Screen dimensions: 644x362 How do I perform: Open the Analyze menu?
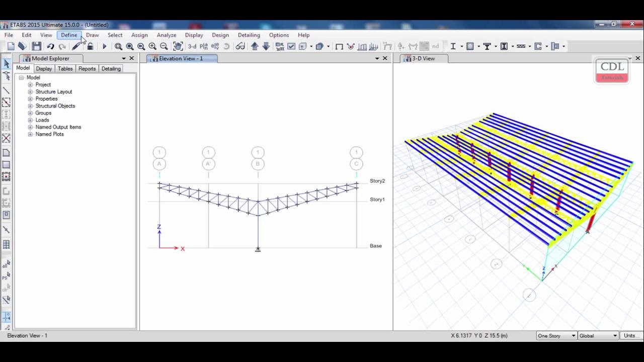point(167,35)
